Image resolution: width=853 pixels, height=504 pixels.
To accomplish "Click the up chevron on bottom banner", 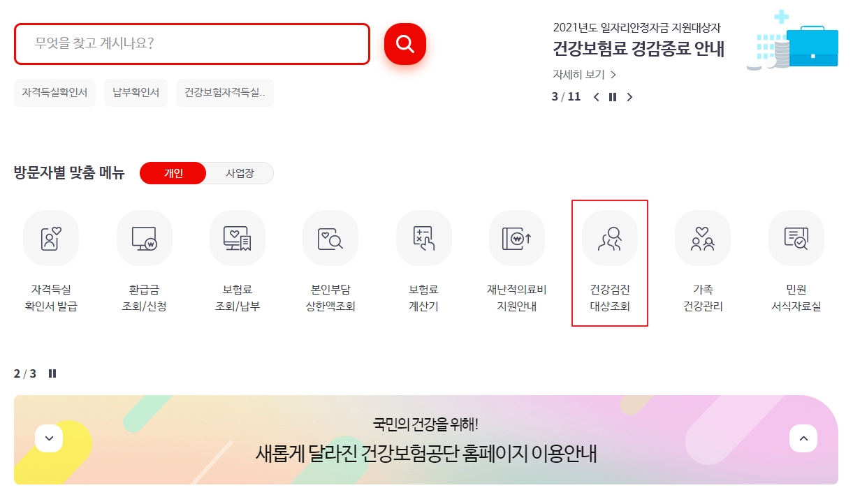I will pos(803,438).
